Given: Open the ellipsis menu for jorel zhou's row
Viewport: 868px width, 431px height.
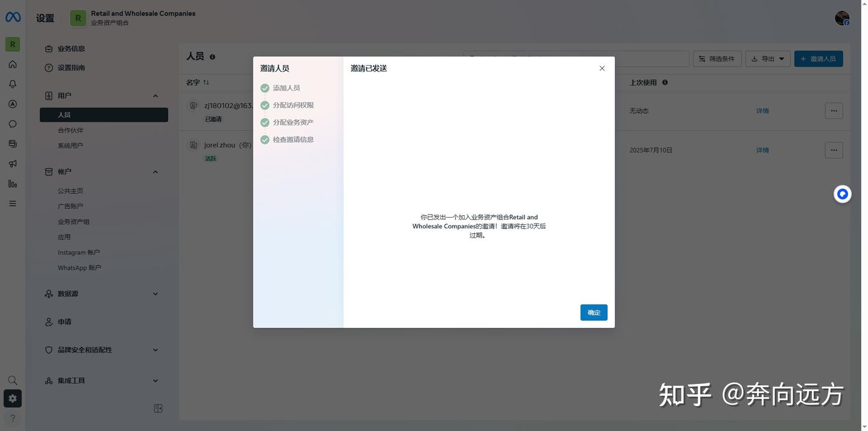Looking at the screenshot, I should pyautogui.click(x=833, y=149).
